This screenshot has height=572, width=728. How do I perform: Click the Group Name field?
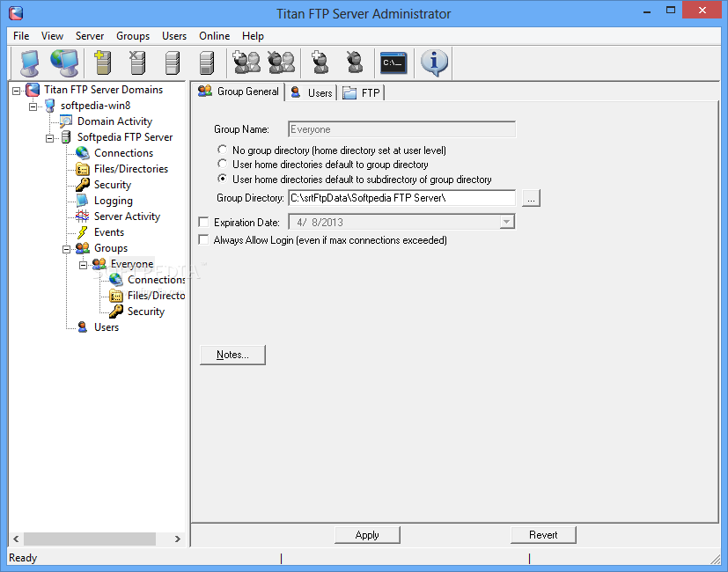[402, 129]
